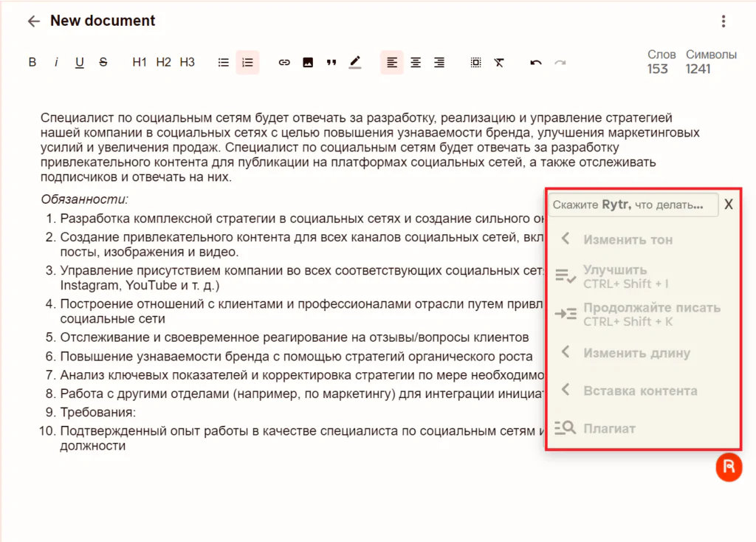Apply H1 heading style

coord(140,62)
